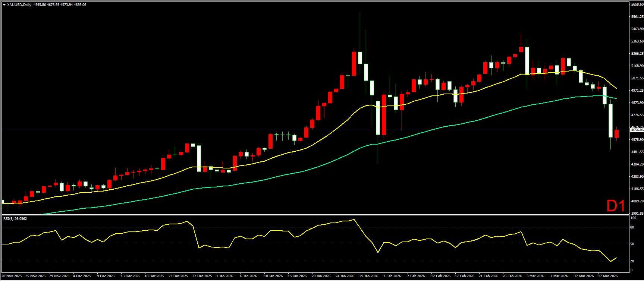Click the 20 Nov 2025 date label
644x281 pixels.
click(12, 276)
